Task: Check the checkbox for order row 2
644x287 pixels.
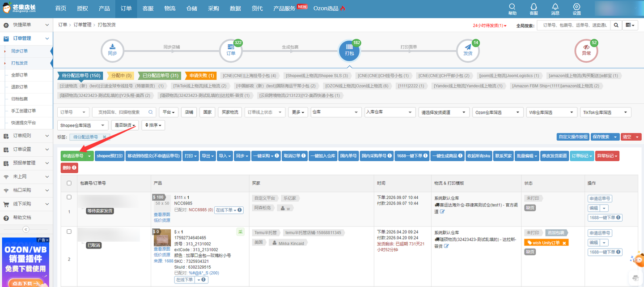Action: (x=69, y=231)
